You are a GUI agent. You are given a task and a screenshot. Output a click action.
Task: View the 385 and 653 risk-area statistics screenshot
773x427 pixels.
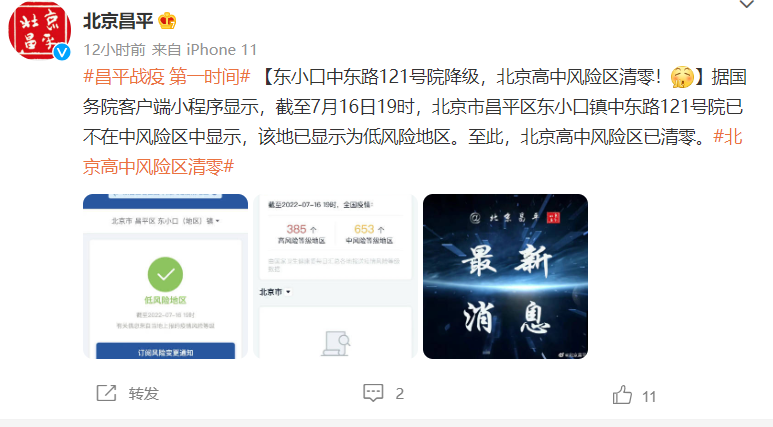tap(335, 276)
